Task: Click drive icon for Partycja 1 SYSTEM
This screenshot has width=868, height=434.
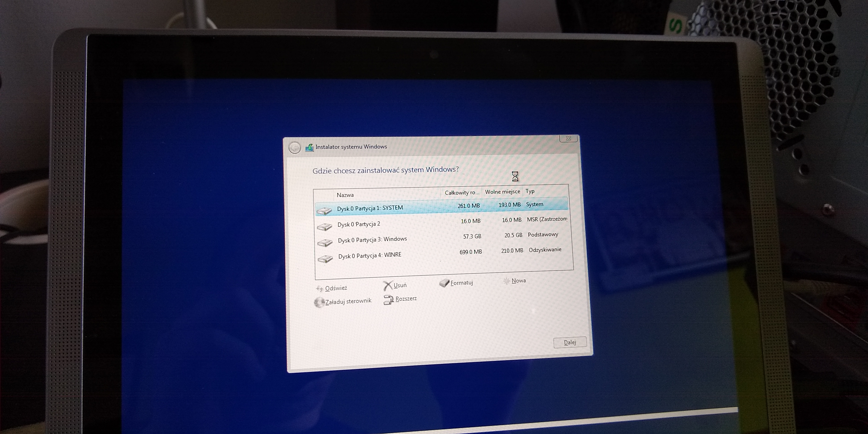Action: coord(324,211)
